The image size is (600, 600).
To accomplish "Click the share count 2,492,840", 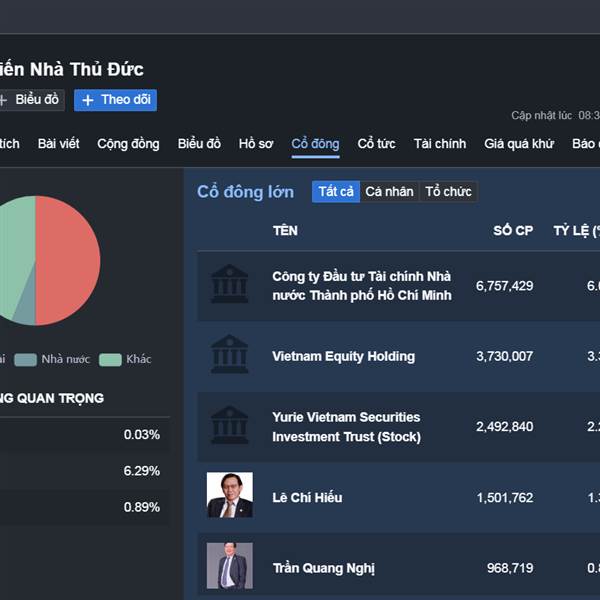I will (x=504, y=427).
